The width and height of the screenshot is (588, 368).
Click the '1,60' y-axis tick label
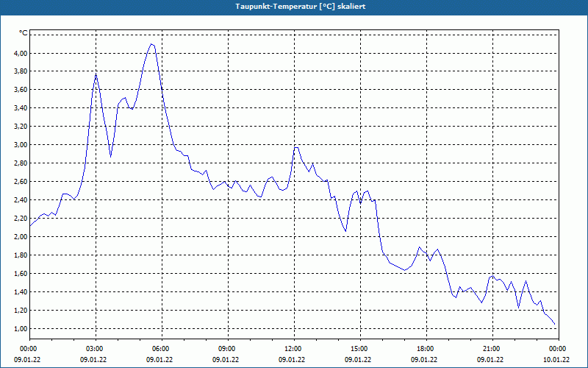[21, 274]
